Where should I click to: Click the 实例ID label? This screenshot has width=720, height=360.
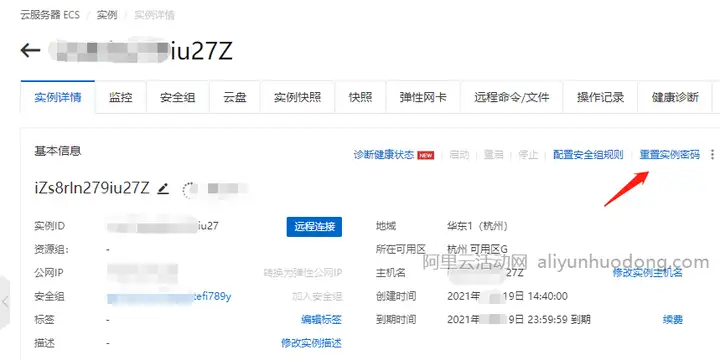point(50,226)
